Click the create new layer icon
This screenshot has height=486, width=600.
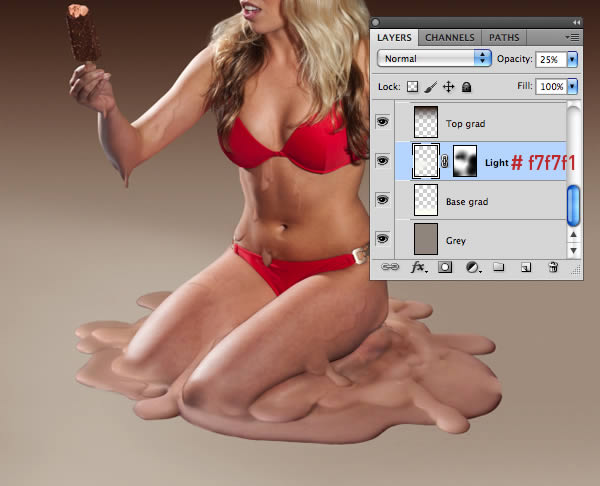(x=526, y=267)
